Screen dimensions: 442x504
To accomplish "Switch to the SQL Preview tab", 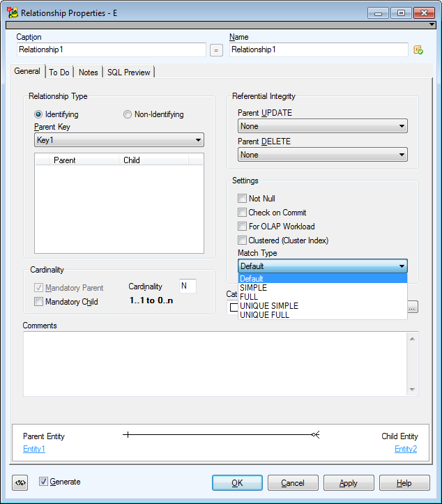I will 128,72.
